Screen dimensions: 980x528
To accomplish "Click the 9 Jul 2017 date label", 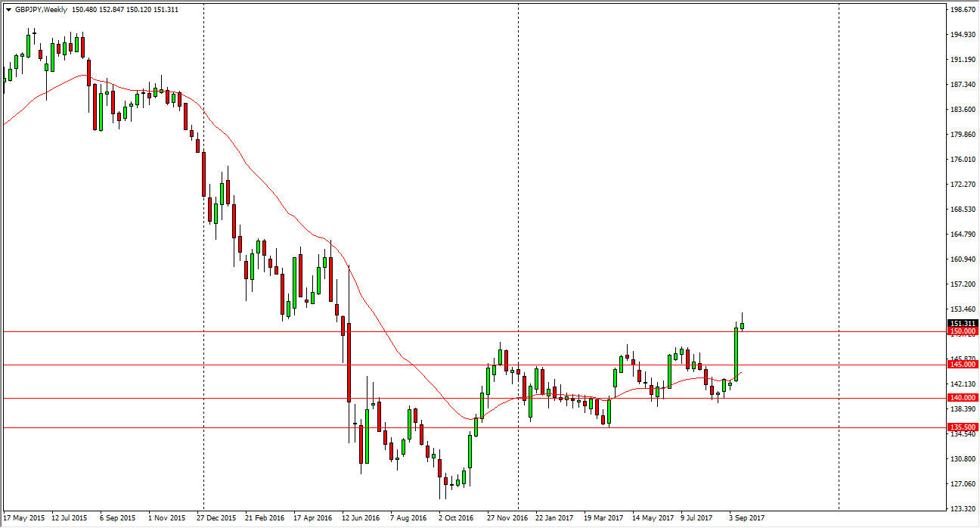I will (697, 518).
